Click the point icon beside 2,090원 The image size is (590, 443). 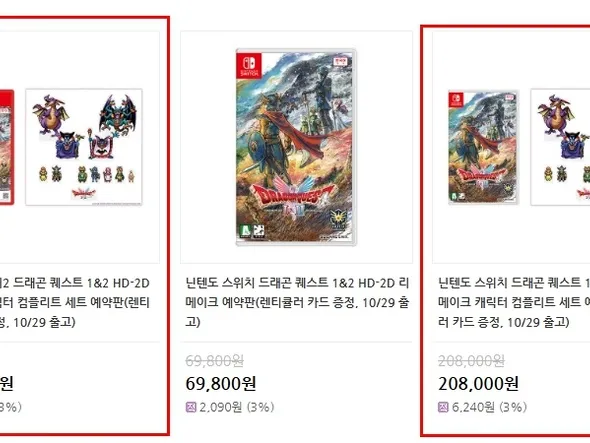click(191, 407)
